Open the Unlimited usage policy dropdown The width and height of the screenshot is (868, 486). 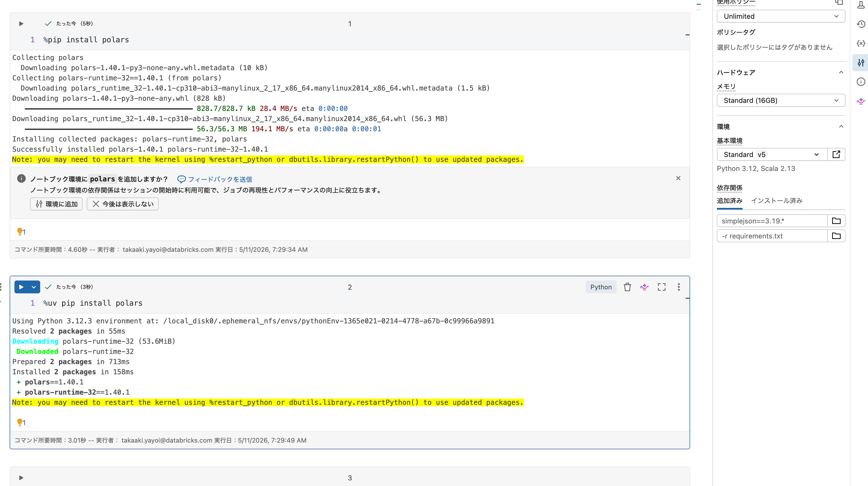781,16
